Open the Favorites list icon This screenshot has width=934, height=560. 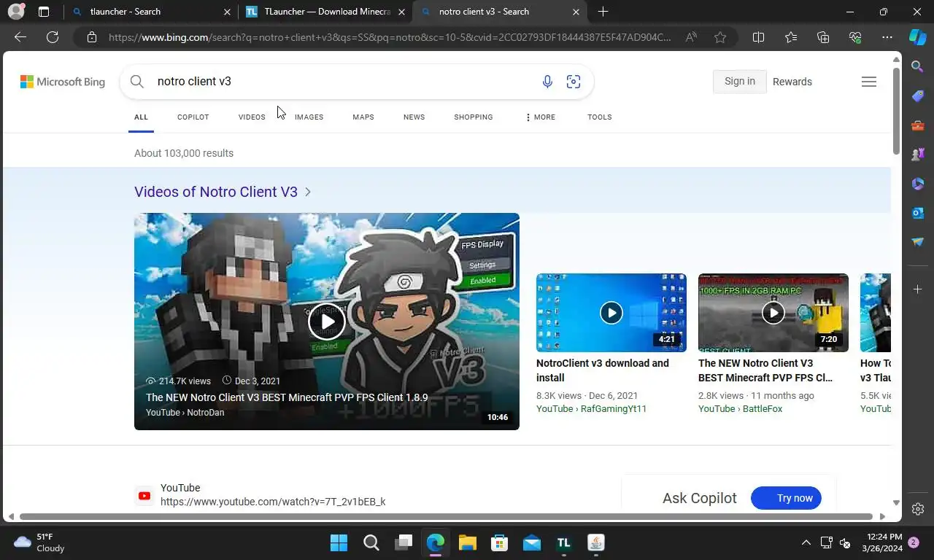(x=791, y=37)
